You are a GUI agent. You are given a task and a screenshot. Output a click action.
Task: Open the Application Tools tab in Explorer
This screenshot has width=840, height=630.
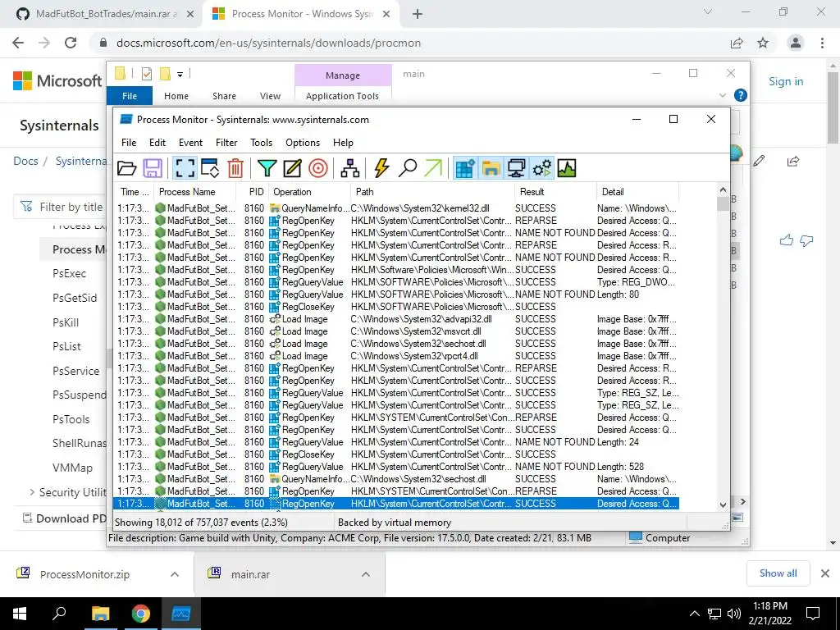pos(342,96)
